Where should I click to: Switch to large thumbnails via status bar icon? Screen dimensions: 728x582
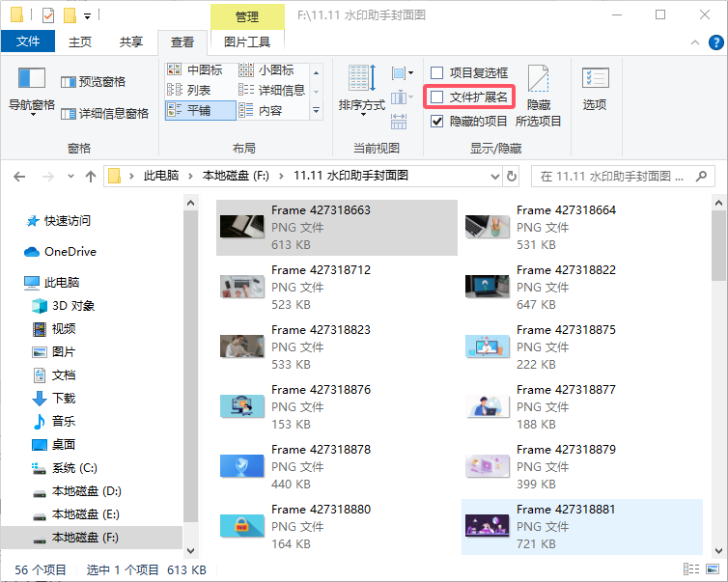713,569
